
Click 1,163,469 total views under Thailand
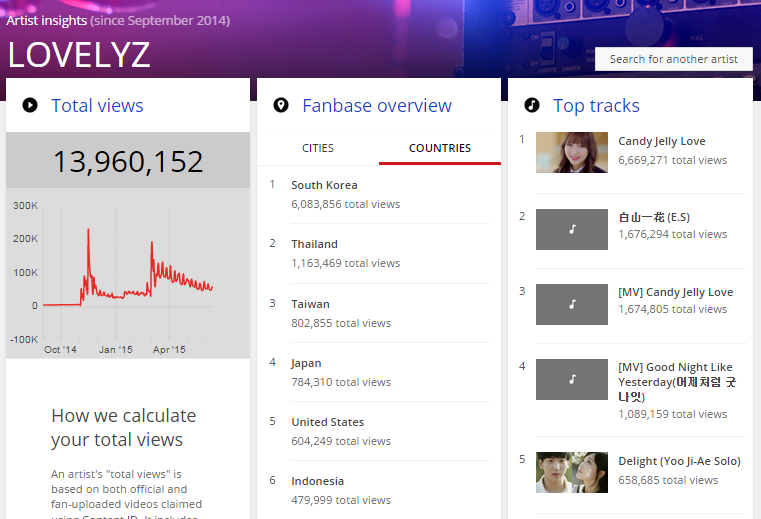346,263
